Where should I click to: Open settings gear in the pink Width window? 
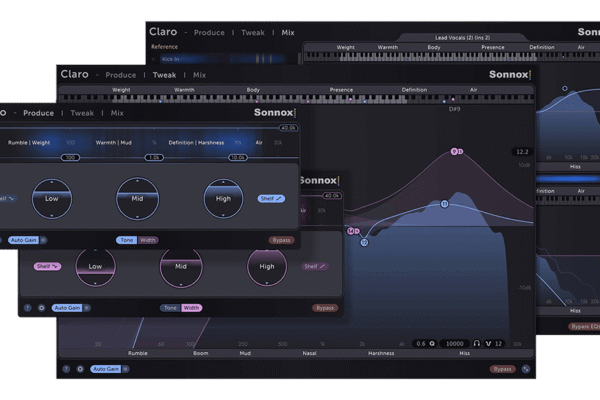(41, 308)
